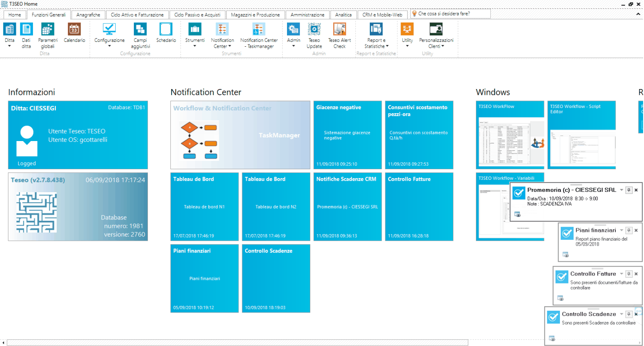This screenshot has height=346, width=644.
Task: Click the view icon in Controllo Scadenze popup
Action: coord(552,339)
